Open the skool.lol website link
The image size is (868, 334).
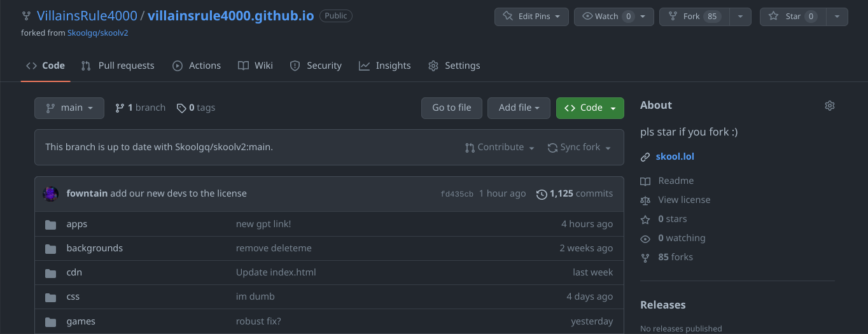[x=675, y=157]
